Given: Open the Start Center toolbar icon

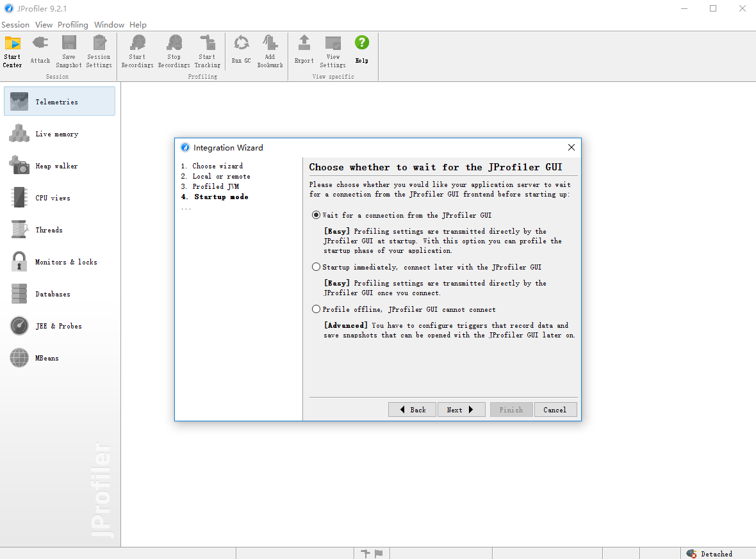Looking at the screenshot, I should (13, 44).
